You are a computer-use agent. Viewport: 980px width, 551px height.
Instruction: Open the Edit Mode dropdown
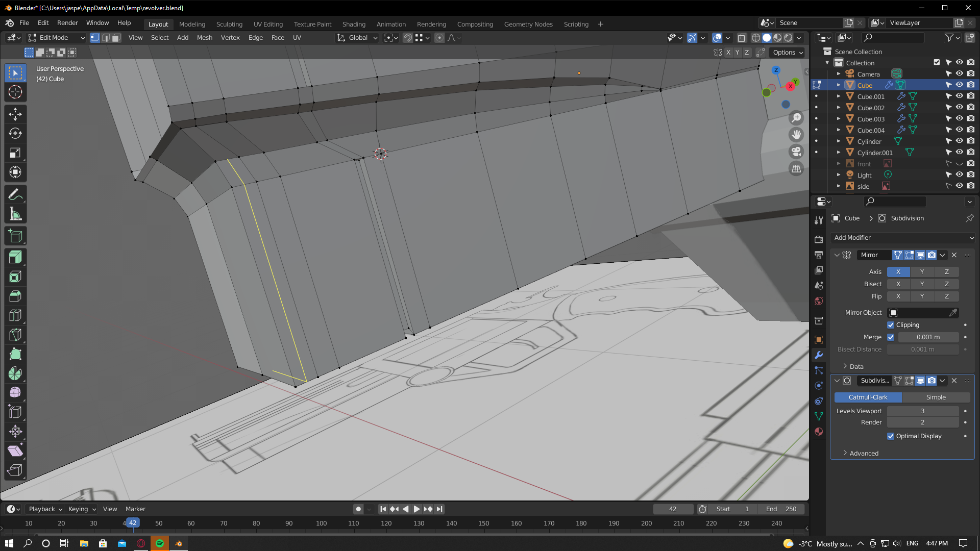56,37
